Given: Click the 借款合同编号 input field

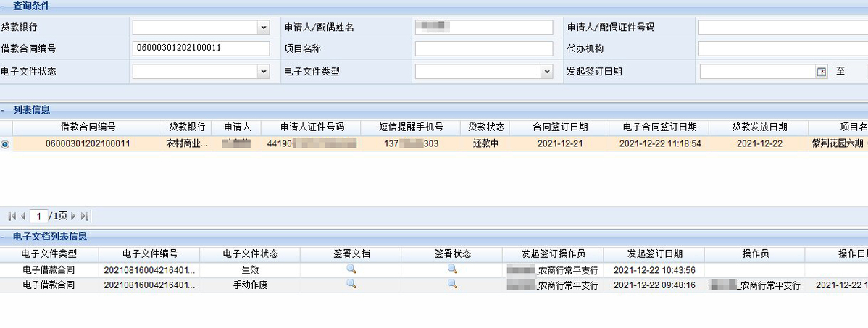Looking at the screenshot, I should point(201,49).
